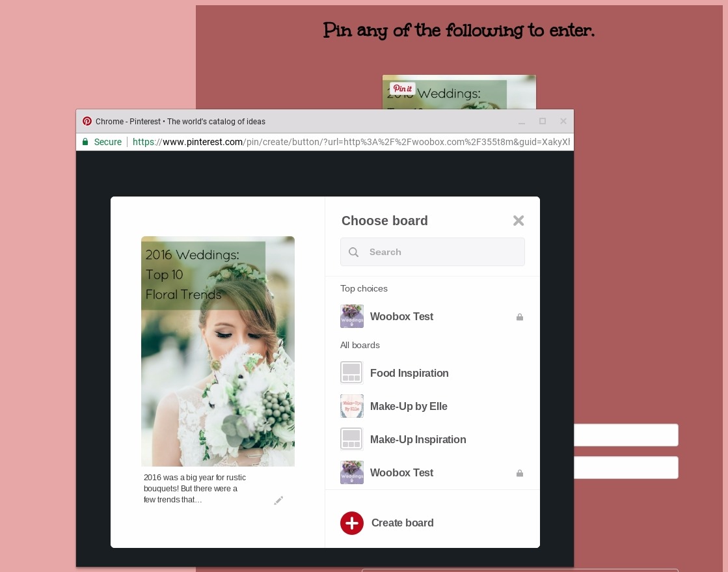Click the Create board label
This screenshot has height=572, width=728.
pyautogui.click(x=403, y=523)
